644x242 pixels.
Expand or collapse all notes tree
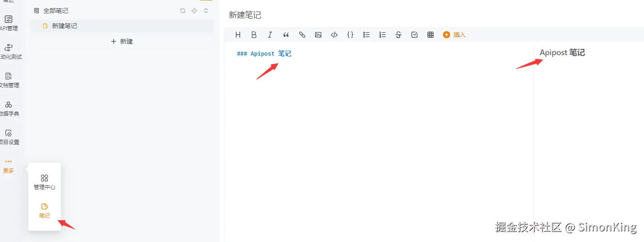click(206, 11)
